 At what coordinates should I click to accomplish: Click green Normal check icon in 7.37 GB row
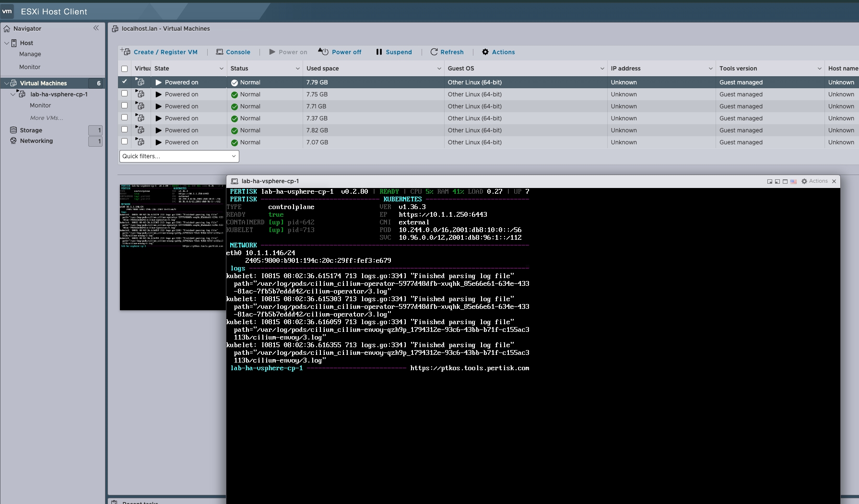(235, 119)
